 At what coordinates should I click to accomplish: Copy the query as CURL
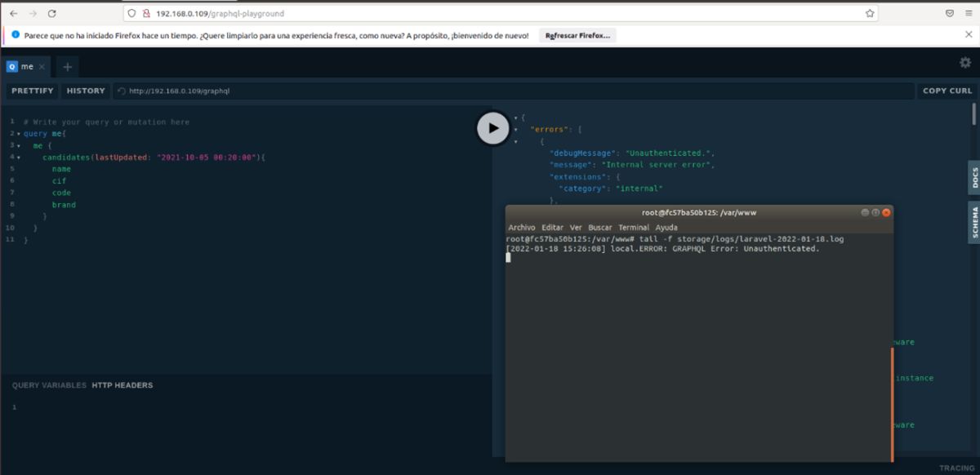pyautogui.click(x=947, y=91)
